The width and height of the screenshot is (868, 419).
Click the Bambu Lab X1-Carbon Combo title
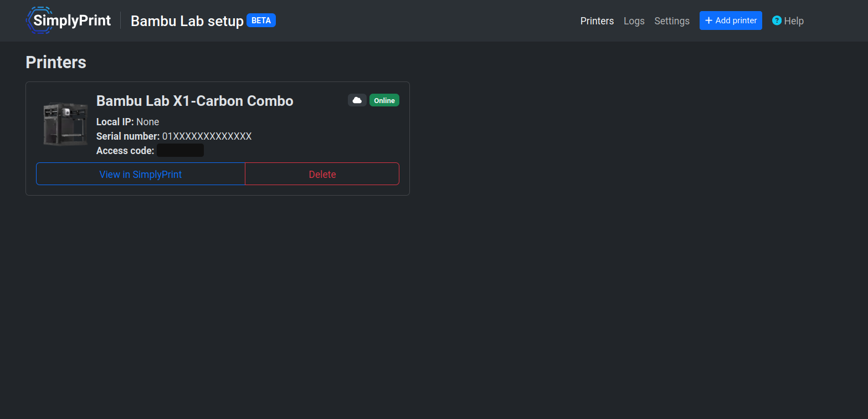195,101
